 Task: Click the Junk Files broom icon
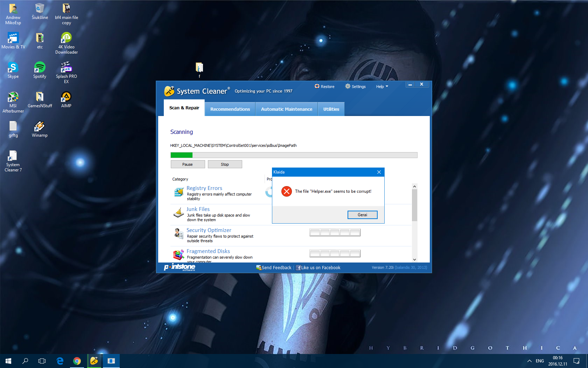tap(179, 212)
